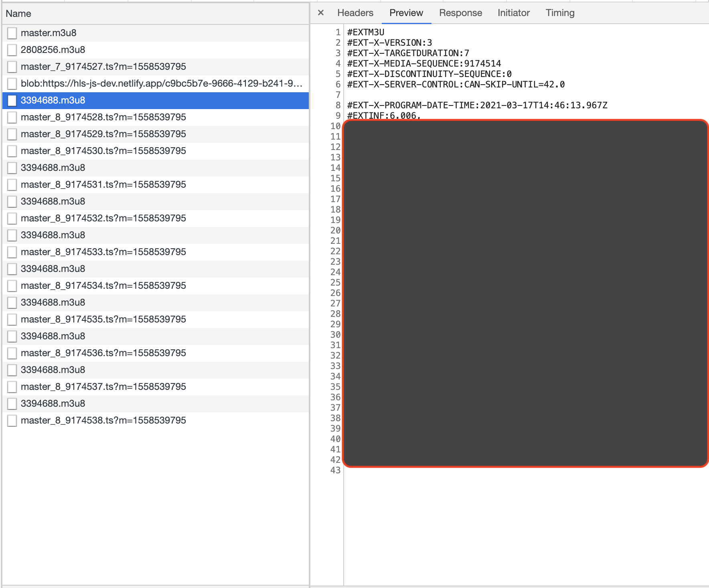
Task: View the Initiator tab
Action: tap(513, 12)
